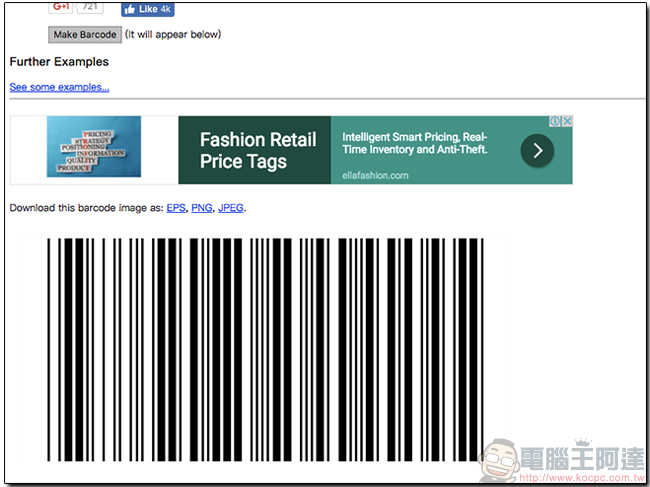Download the barcode as EPS
Screen dimensions: 650x487
pyautogui.click(x=176, y=208)
